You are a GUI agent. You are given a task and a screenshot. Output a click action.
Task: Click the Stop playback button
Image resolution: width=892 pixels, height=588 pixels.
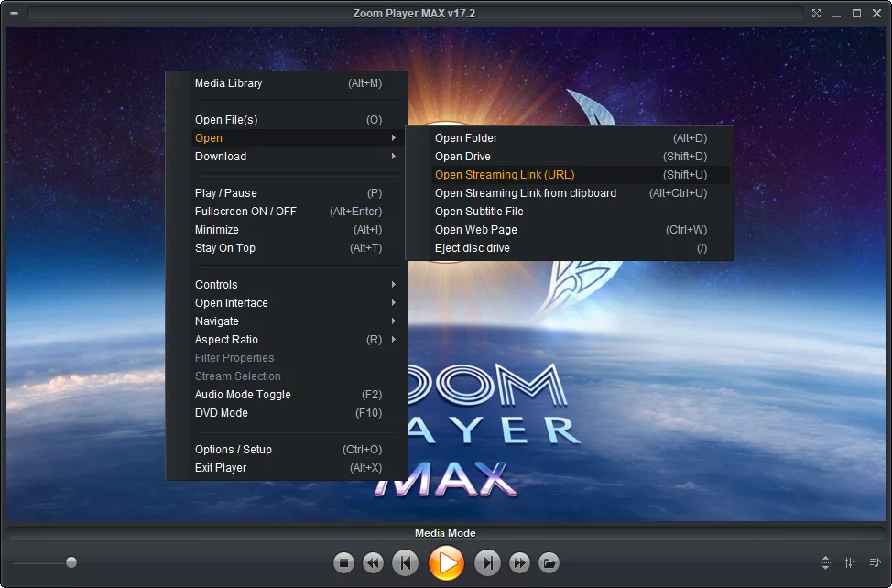(343, 562)
